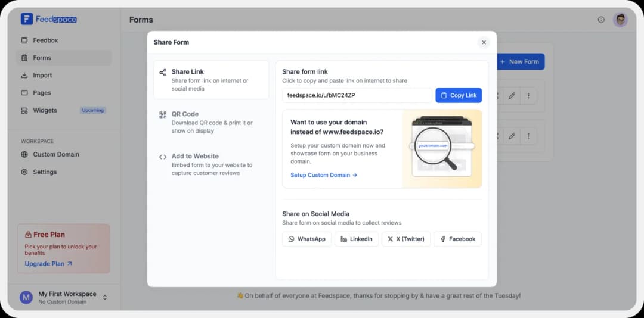Share form on WhatsApp

(307, 239)
